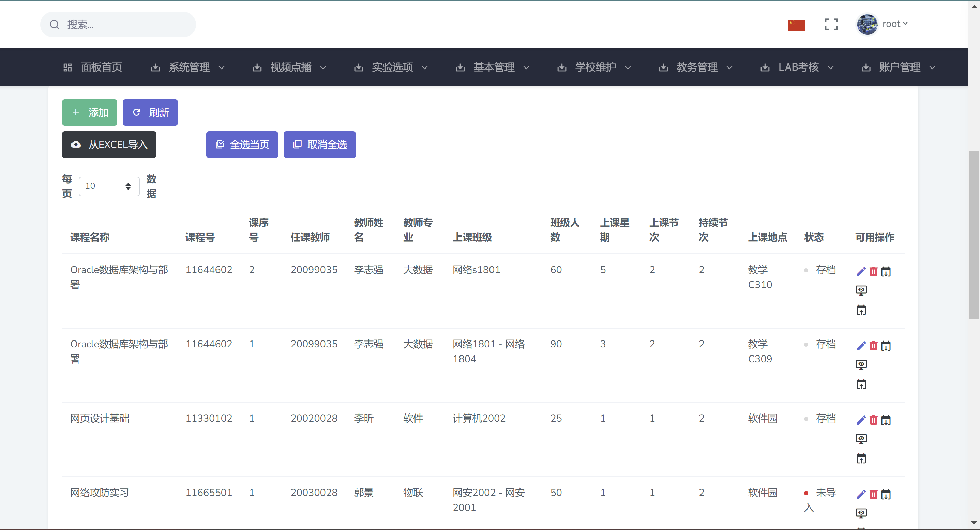
Task: Click upload-calendar icon for 网页设计基础 row
Action: (x=861, y=458)
